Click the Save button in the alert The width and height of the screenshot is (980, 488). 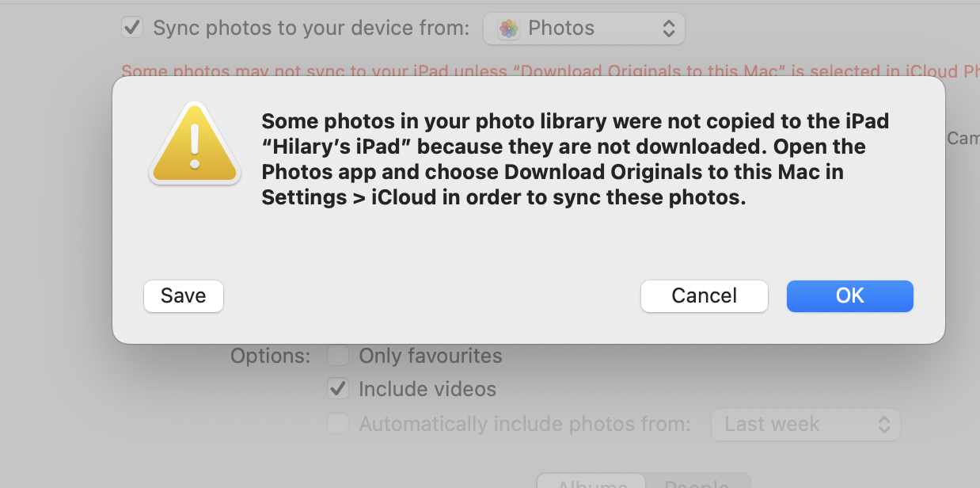tap(184, 295)
